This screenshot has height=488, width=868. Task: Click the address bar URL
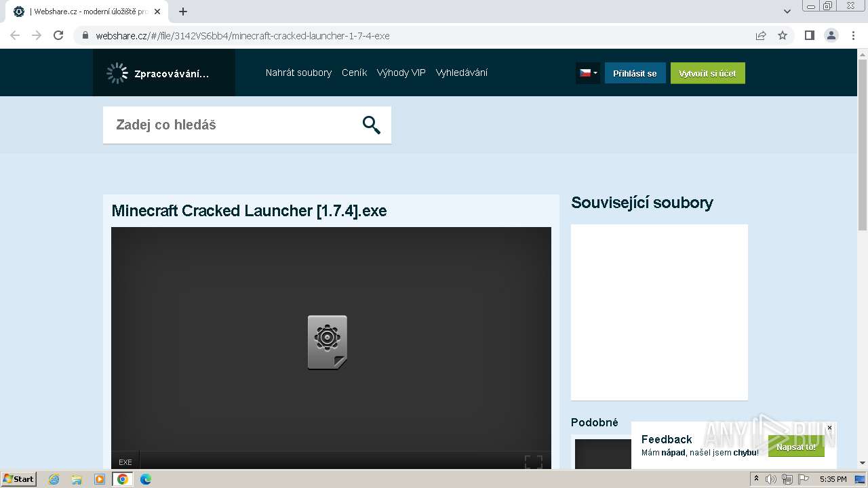pyautogui.click(x=243, y=36)
